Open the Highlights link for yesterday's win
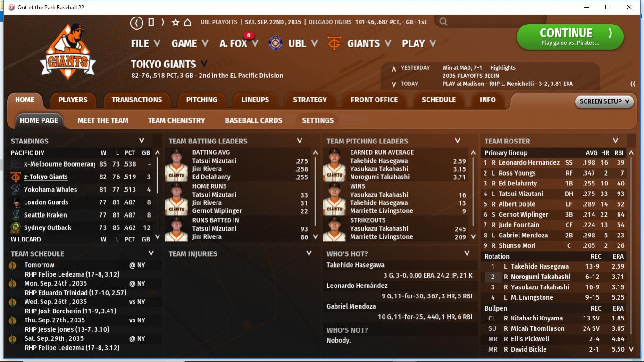644x362 pixels. pyautogui.click(x=502, y=68)
